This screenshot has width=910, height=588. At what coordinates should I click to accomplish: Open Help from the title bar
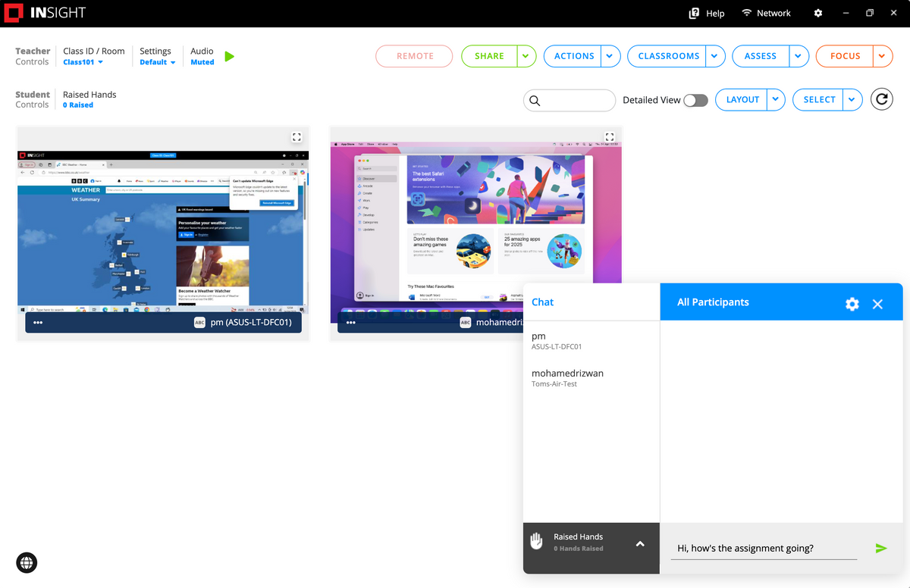(707, 13)
